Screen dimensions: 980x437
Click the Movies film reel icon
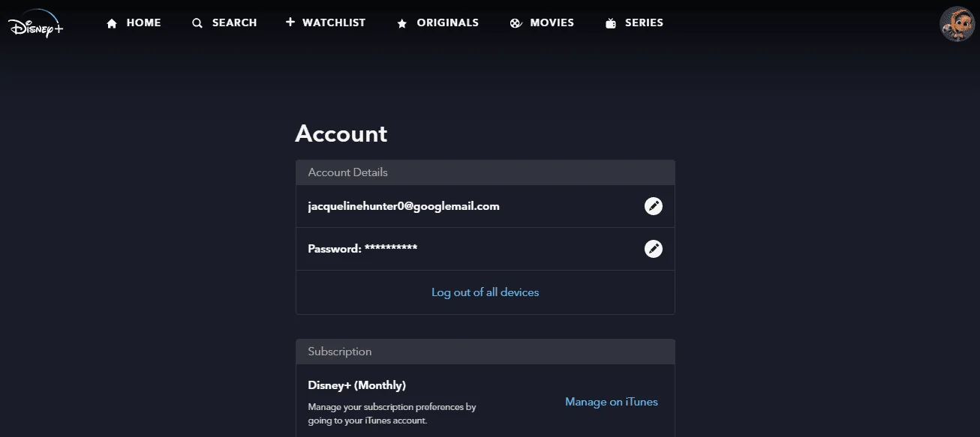[516, 23]
